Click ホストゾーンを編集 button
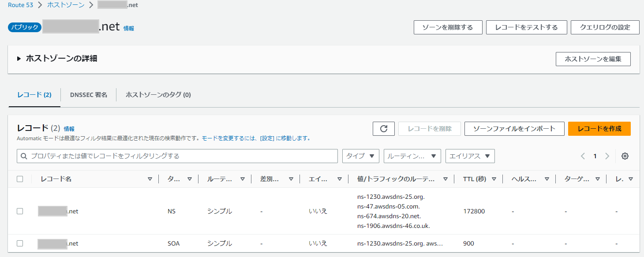This screenshot has width=644, height=257. [593, 59]
